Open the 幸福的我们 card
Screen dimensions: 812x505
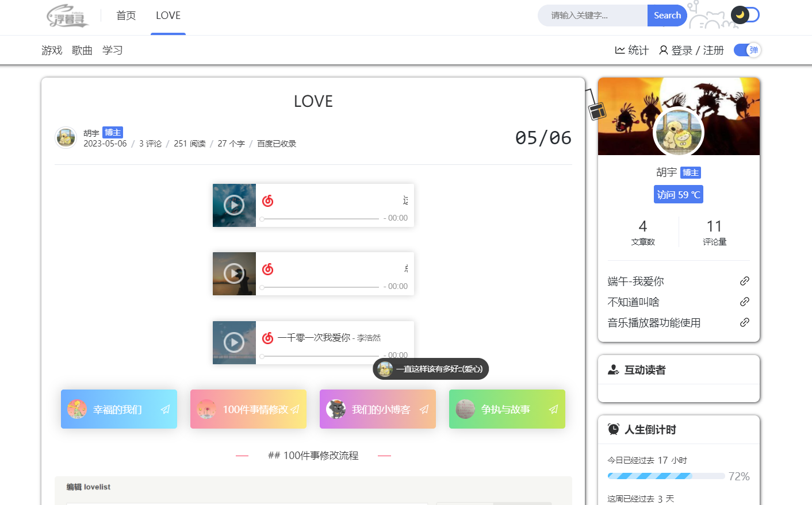click(x=119, y=409)
